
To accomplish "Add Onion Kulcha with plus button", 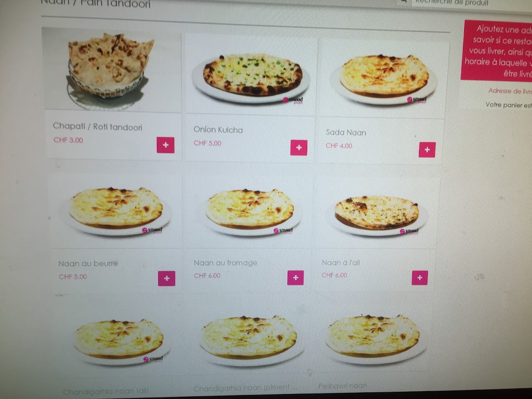I will [x=299, y=148].
